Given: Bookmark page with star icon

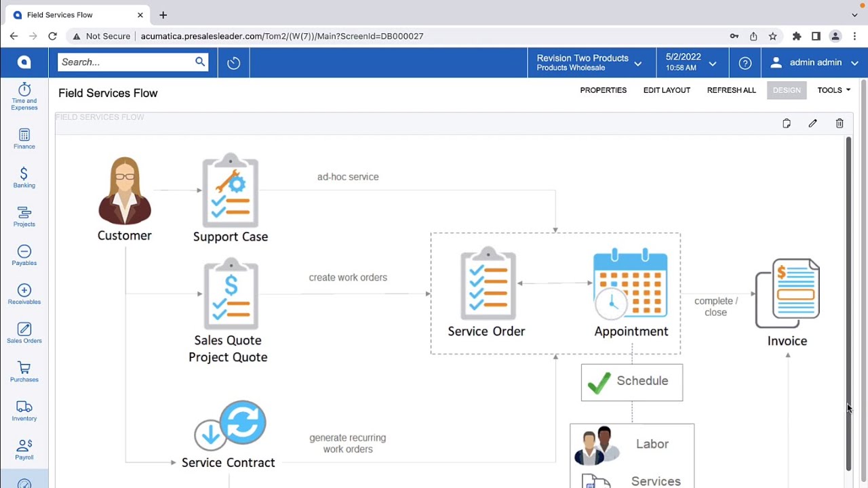Looking at the screenshot, I should 772,36.
